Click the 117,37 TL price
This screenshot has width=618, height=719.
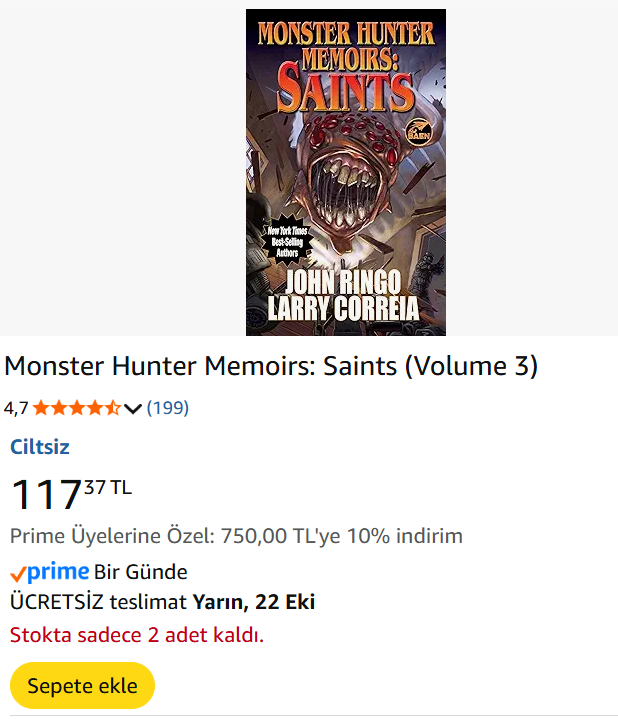[x=70, y=494]
